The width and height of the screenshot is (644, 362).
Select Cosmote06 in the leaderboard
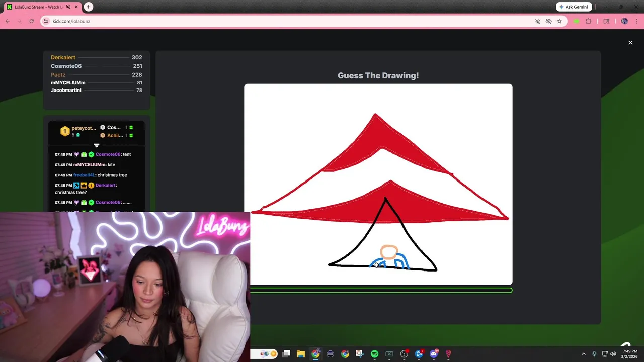[66, 66]
